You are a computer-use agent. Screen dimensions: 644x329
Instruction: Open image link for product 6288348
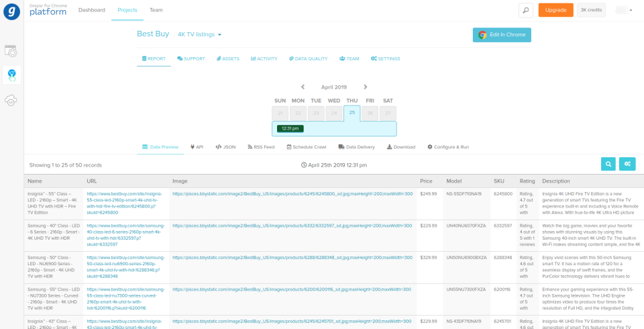pyautogui.click(x=292, y=258)
